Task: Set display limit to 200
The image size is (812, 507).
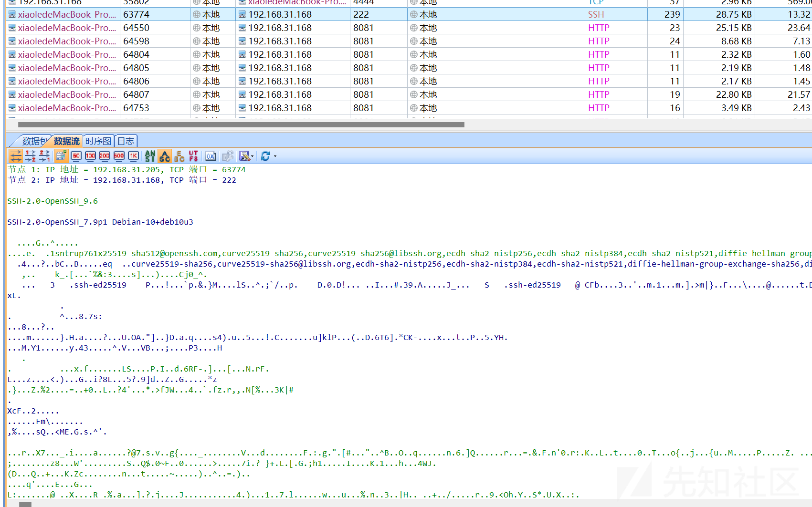Action: tap(105, 155)
